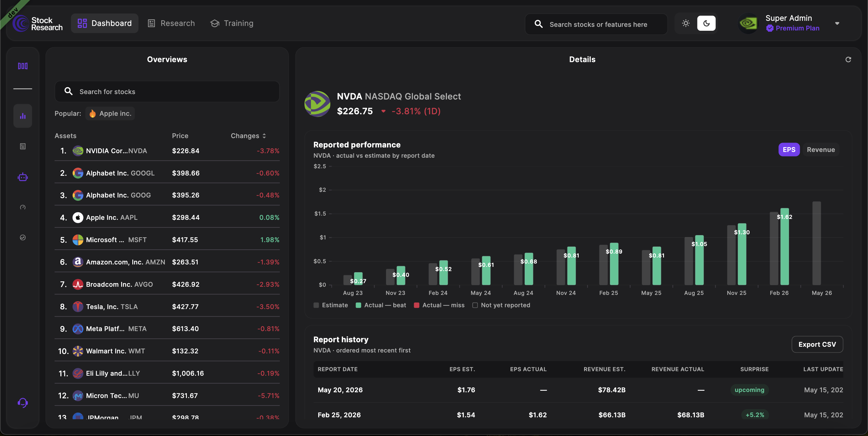Image resolution: width=868 pixels, height=436 pixels.
Task: Focus the Search stocks or features field
Action: click(596, 24)
